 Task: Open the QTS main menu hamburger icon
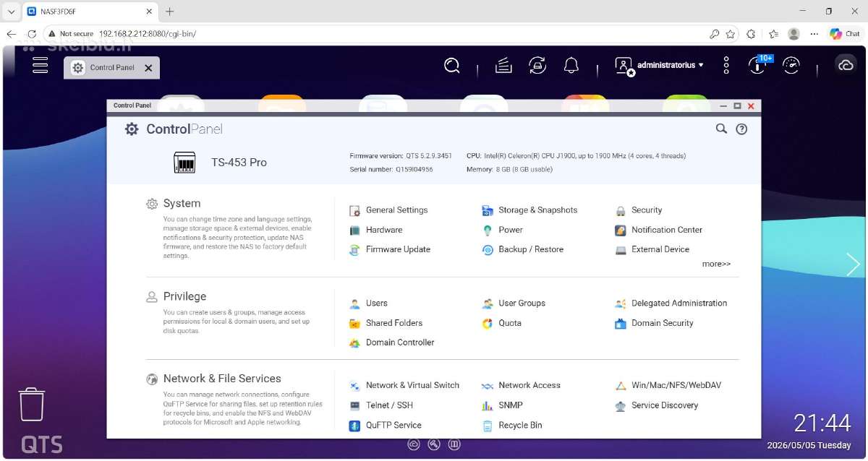pyautogui.click(x=41, y=65)
